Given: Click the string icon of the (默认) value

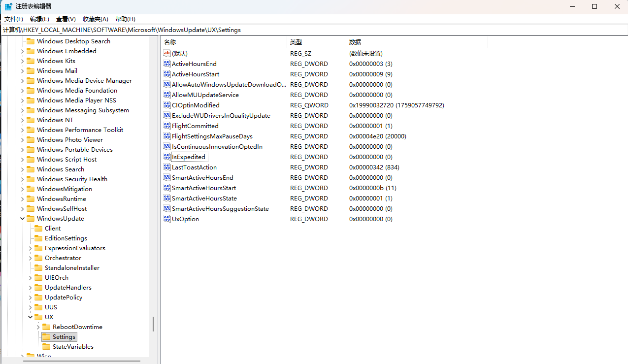Looking at the screenshot, I should [166, 53].
